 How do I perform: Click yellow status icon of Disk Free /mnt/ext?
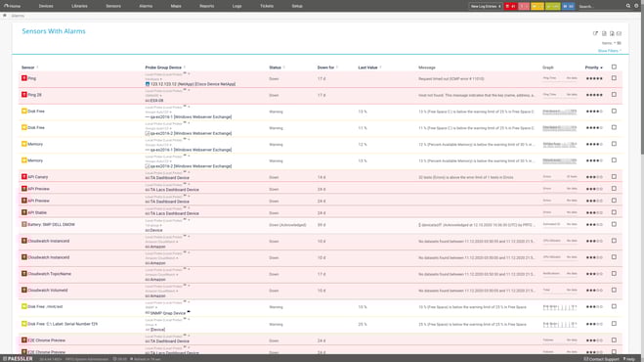[24, 306]
